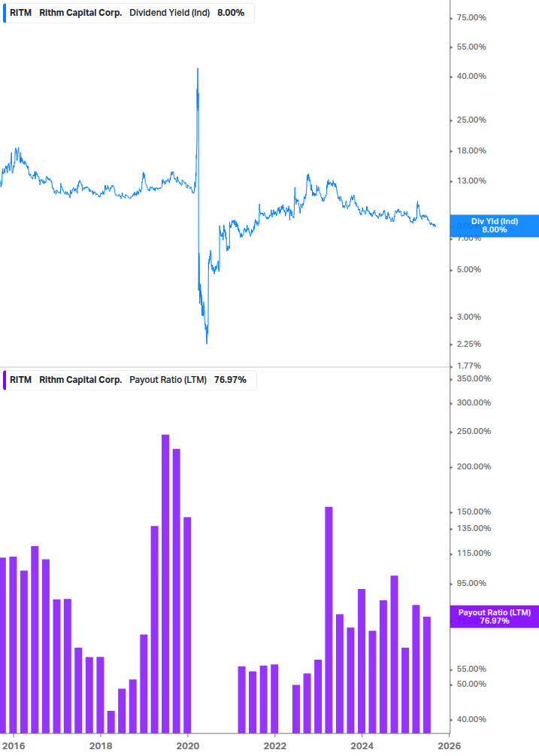Select 'Payout Ratio (LTM)' legend label
This screenshot has width=539, height=756.
click(168, 380)
